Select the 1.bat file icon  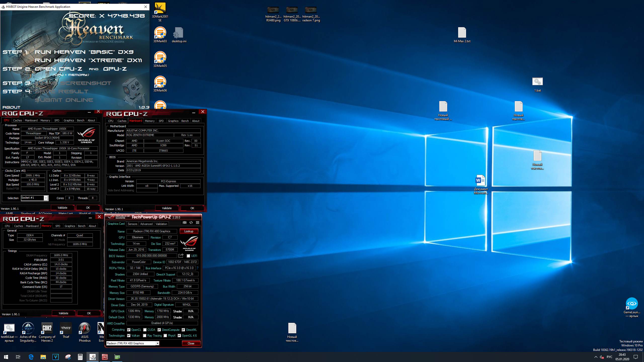(537, 84)
